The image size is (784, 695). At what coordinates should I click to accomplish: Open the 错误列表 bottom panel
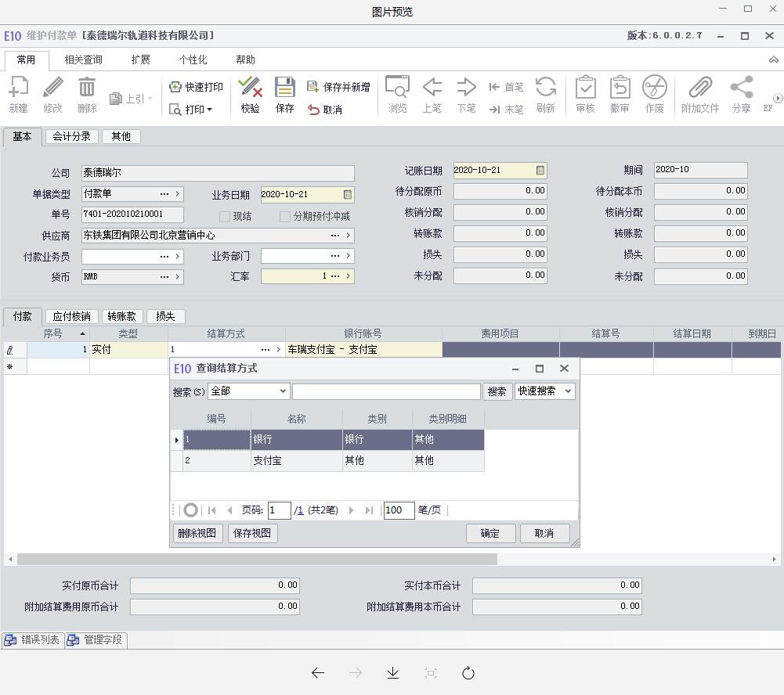click(32, 639)
